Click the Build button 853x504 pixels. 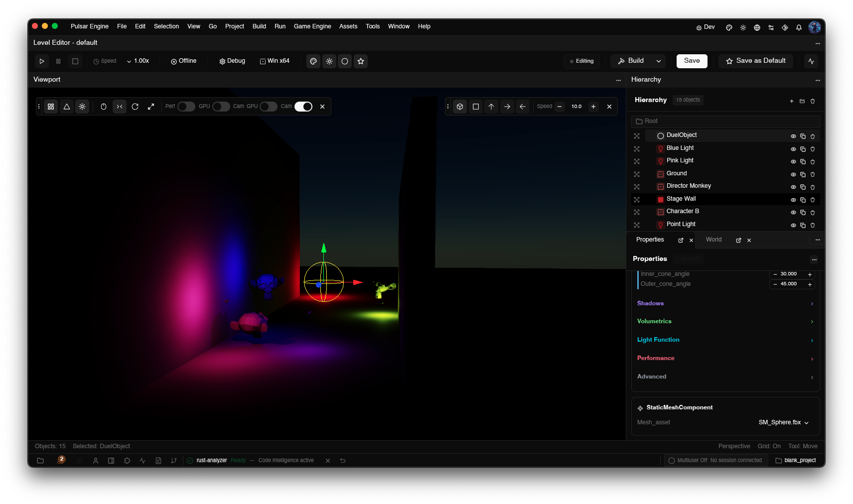pos(631,61)
